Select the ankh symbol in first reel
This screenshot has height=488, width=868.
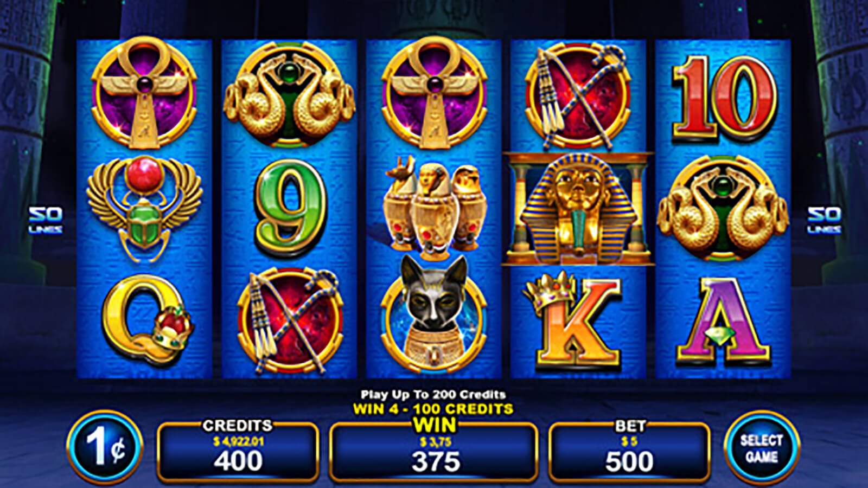point(144,93)
